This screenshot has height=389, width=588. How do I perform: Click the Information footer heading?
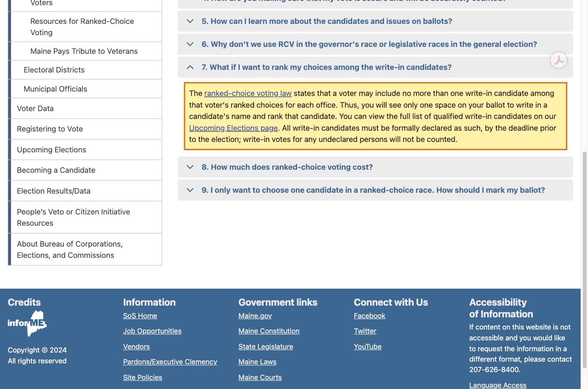pyautogui.click(x=149, y=302)
